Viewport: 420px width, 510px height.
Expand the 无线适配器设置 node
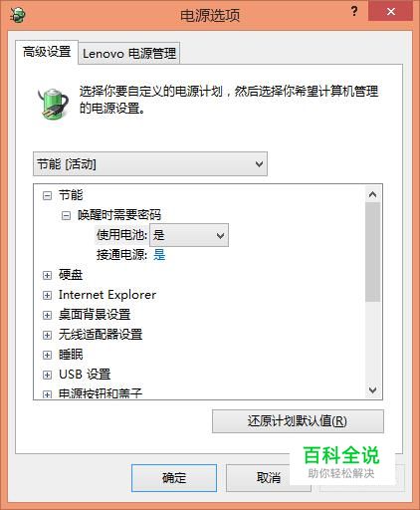(x=47, y=335)
